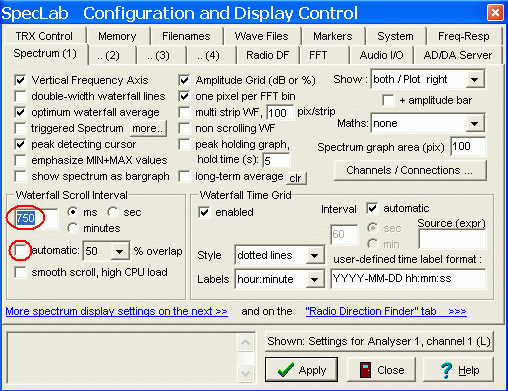Switch to Audio I/O tab
Viewport: 508px width, 391px height.
pyautogui.click(x=381, y=55)
